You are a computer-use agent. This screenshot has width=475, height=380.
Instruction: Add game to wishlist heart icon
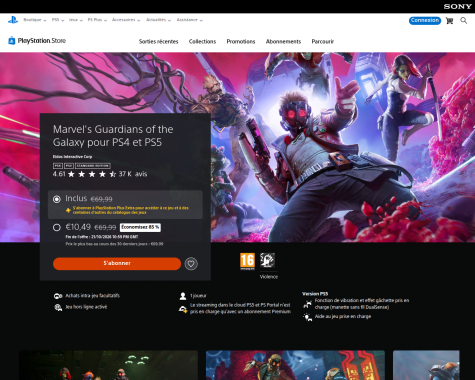[x=191, y=264]
